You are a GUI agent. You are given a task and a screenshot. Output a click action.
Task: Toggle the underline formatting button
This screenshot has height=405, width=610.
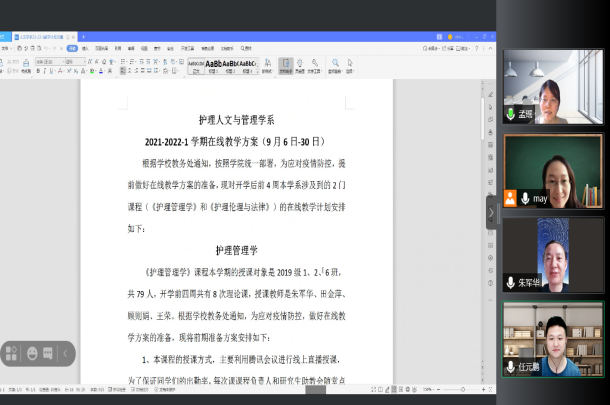[x=53, y=72]
